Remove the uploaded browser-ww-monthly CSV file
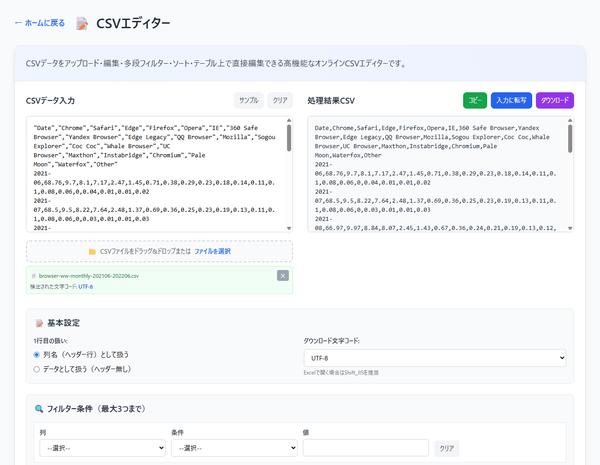 (282, 275)
